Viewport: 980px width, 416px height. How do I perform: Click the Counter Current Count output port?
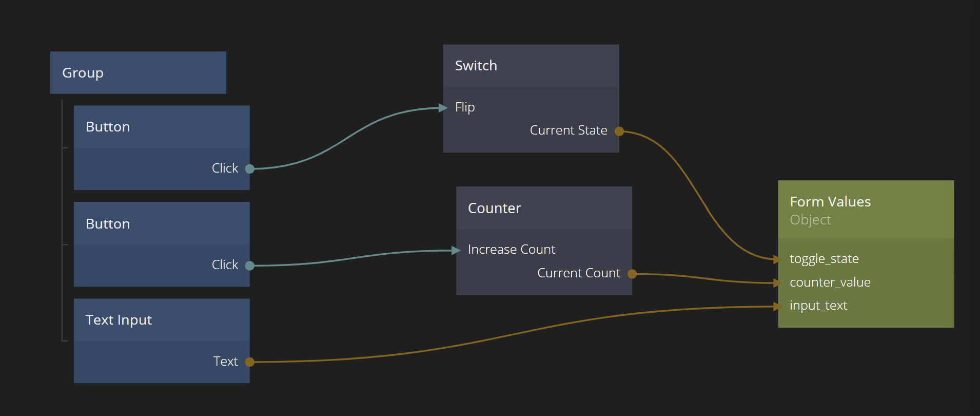[x=632, y=274]
